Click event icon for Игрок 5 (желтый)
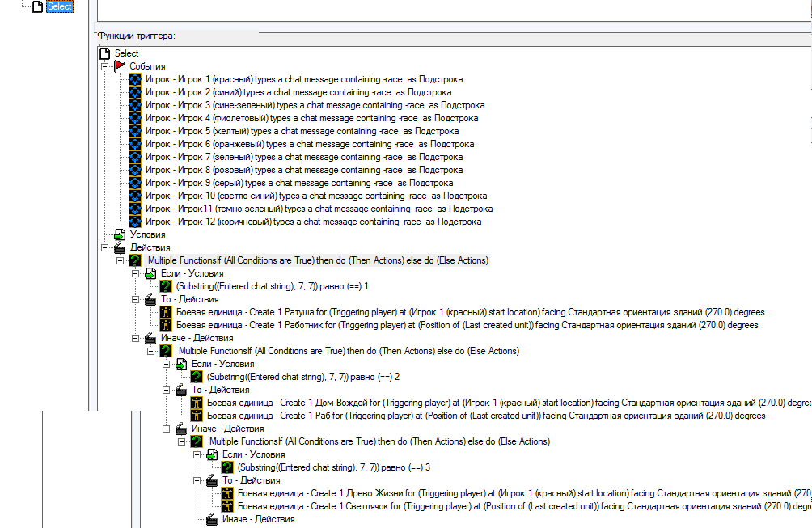Viewport: 812px width, 528px height. (135, 131)
